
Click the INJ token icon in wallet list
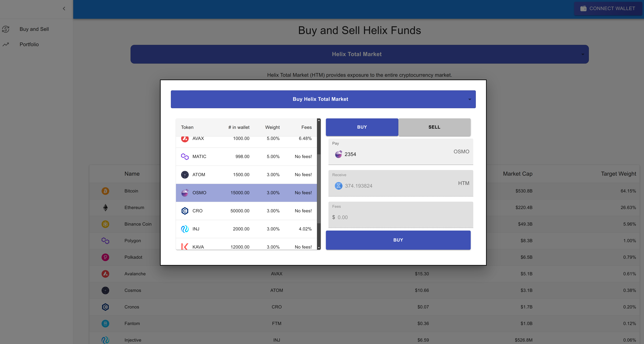click(185, 229)
